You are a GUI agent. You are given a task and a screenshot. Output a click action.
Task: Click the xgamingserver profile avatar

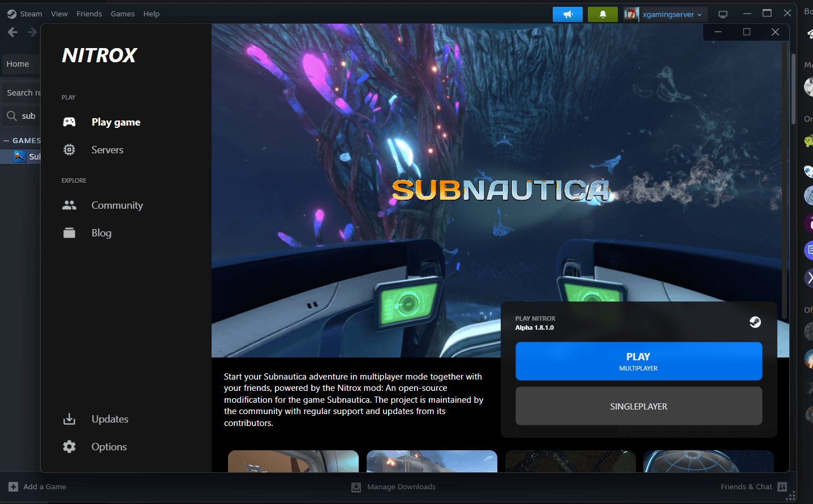(x=631, y=14)
